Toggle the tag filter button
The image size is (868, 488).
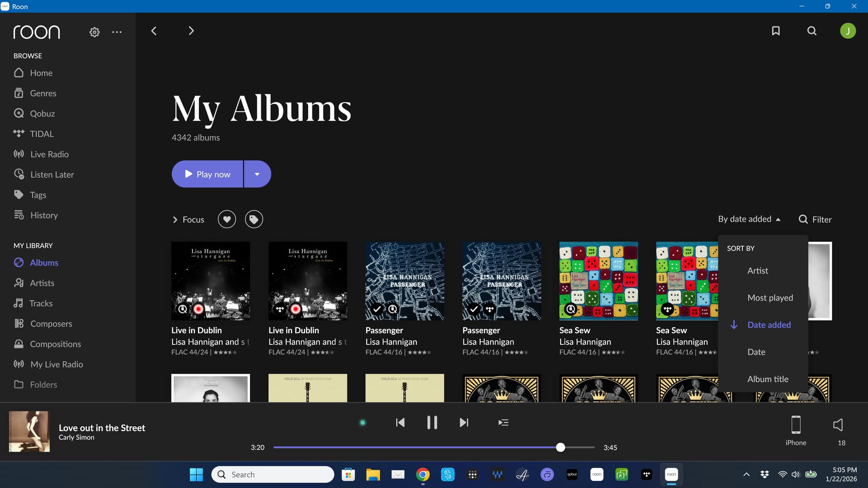(x=254, y=220)
